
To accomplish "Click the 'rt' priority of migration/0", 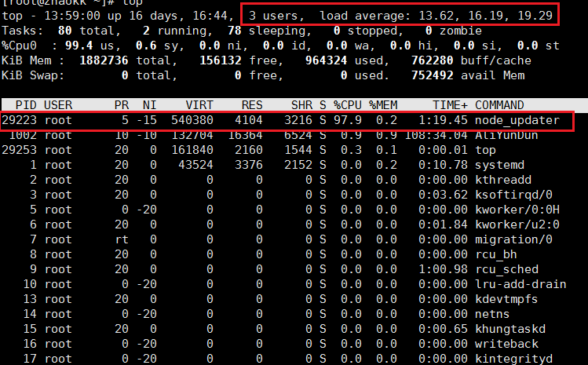I will coord(122,239).
